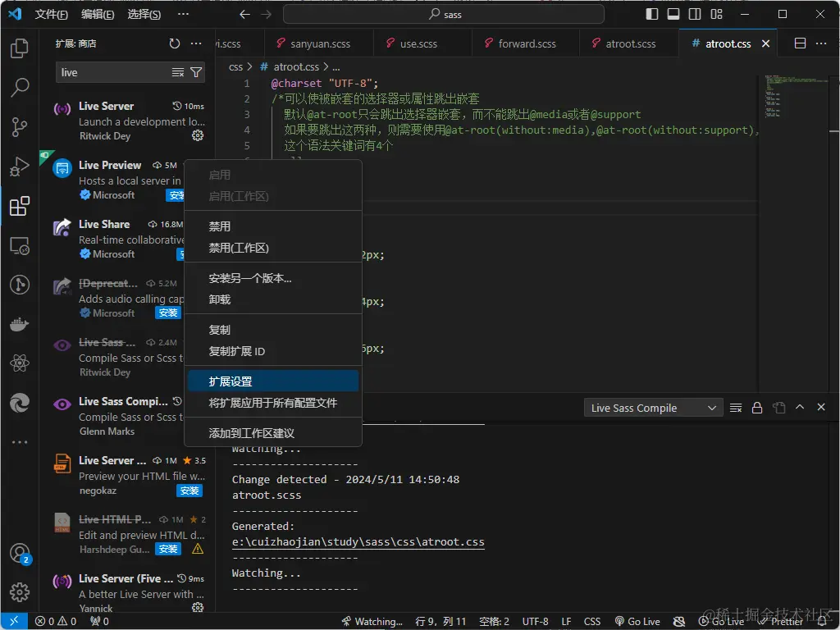This screenshot has width=840, height=630.
Task: Change LF end of line sequence
Action: click(566, 622)
